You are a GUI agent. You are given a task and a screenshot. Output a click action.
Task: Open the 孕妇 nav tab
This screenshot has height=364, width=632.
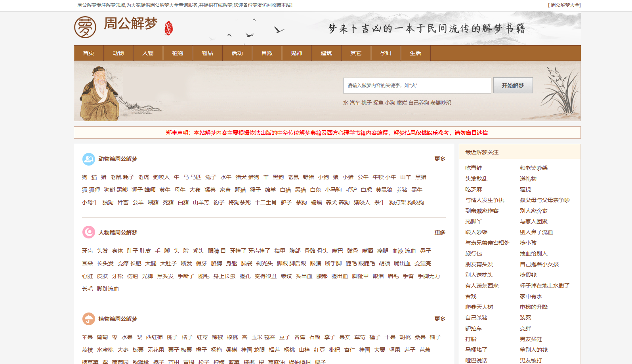(x=386, y=53)
